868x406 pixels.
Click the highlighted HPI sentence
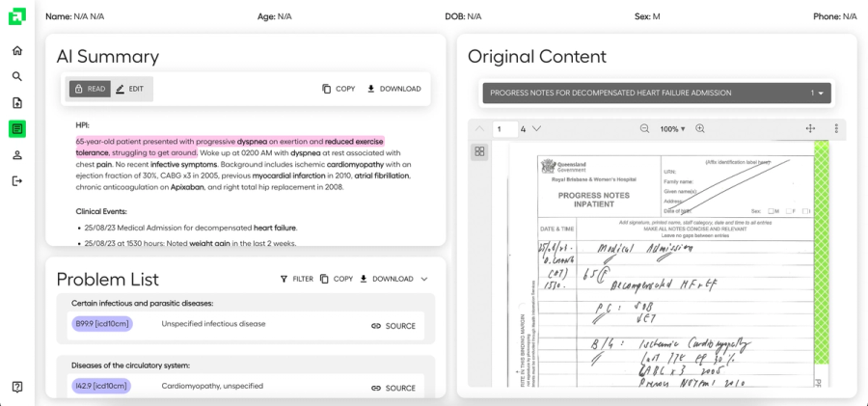tap(230, 147)
